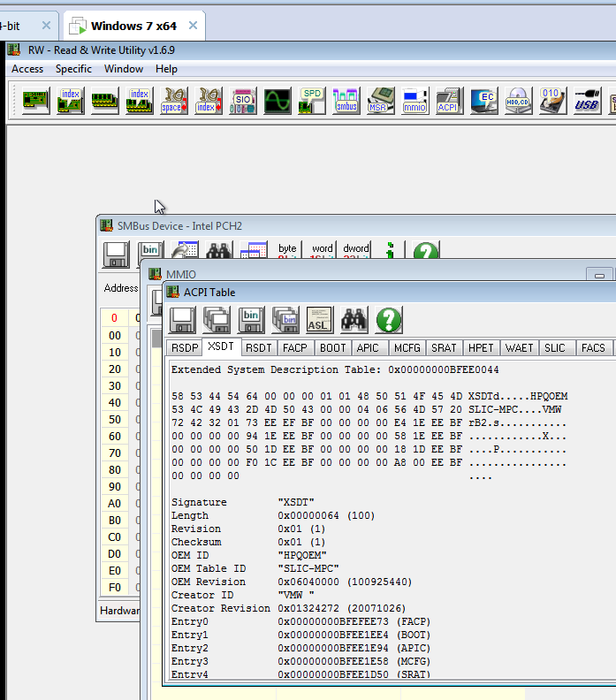The width and height of the screenshot is (616, 700).
Task: Click the SMBus Device - Intel PCH2 title bar
Action: click(356, 226)
